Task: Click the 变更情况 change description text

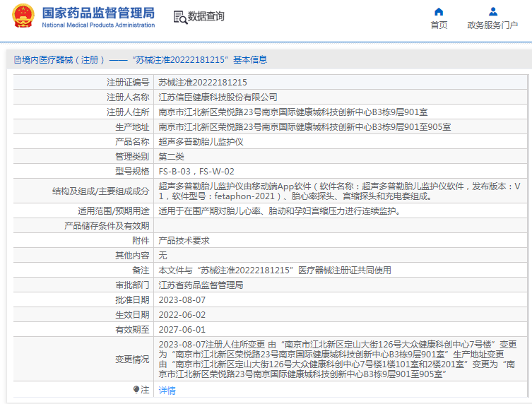Action: point(338,360)
